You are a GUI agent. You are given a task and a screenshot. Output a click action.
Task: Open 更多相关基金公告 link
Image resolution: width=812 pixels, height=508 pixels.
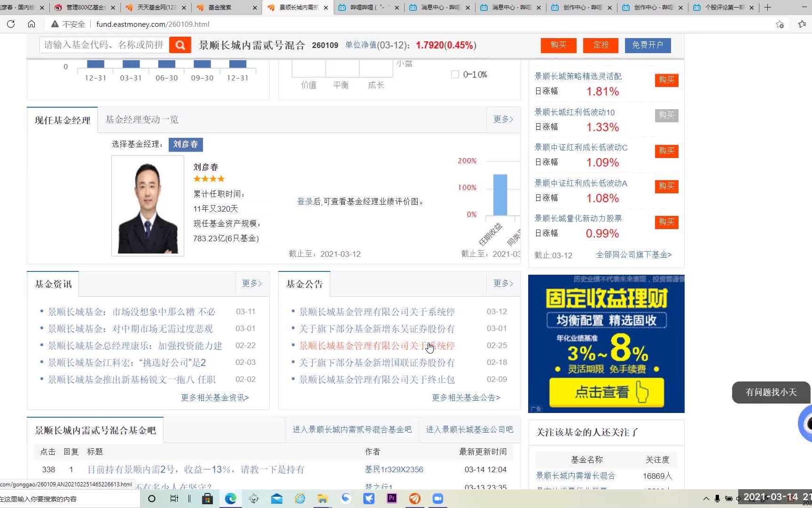[466, 397]
